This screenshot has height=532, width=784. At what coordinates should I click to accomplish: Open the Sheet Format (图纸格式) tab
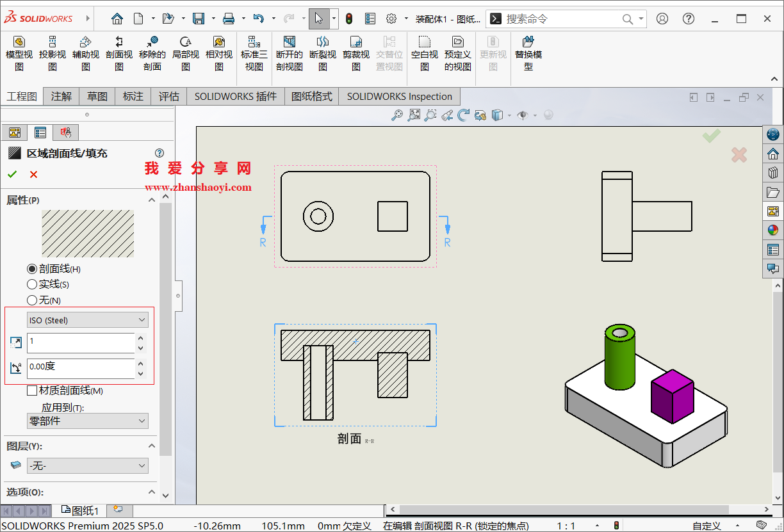(312, 97)
